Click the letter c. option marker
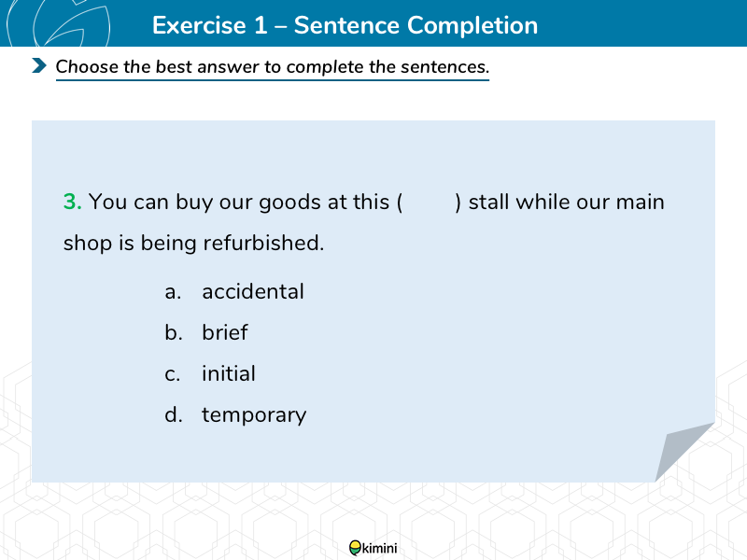 [x=173, y=374]
